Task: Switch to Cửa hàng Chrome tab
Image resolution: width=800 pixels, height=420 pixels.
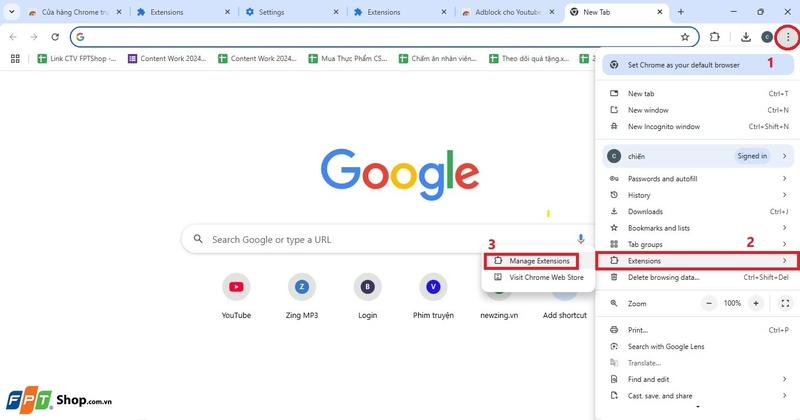Action: tap(75, 12)
